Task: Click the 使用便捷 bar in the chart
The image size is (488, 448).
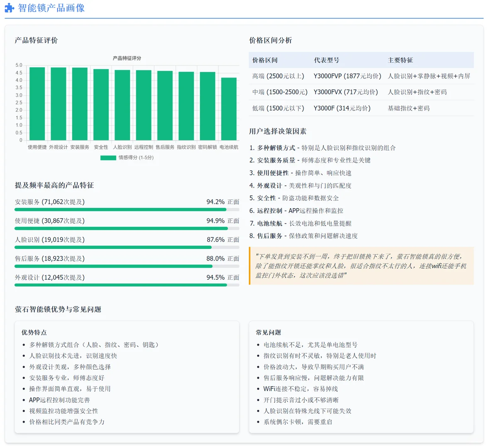Action: 37,104
